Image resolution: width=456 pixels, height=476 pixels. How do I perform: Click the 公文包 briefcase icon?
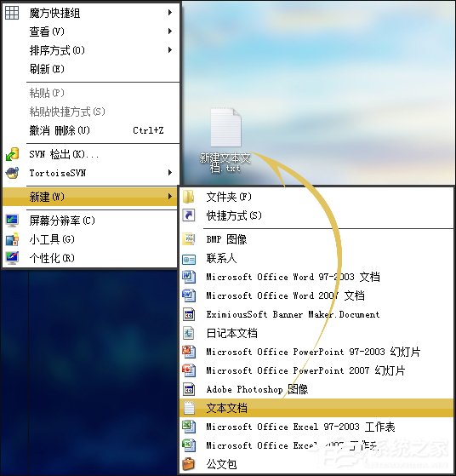pos(189,464)
